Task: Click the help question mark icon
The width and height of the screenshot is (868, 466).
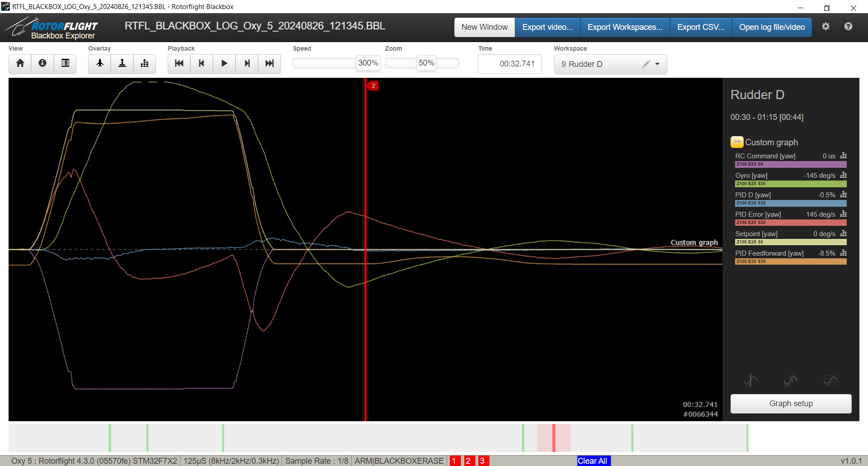Action: 848,27
